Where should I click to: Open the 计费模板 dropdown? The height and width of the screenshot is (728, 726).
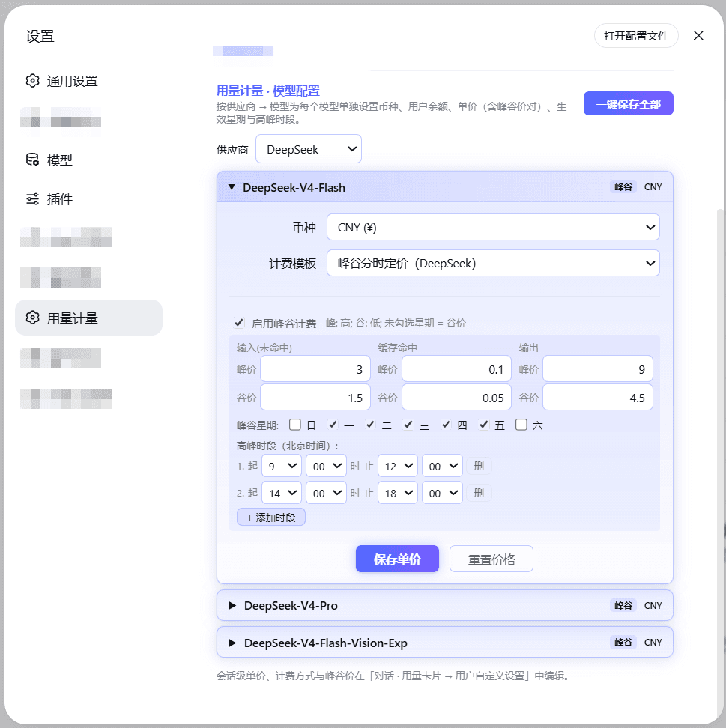tap(493, 263)
